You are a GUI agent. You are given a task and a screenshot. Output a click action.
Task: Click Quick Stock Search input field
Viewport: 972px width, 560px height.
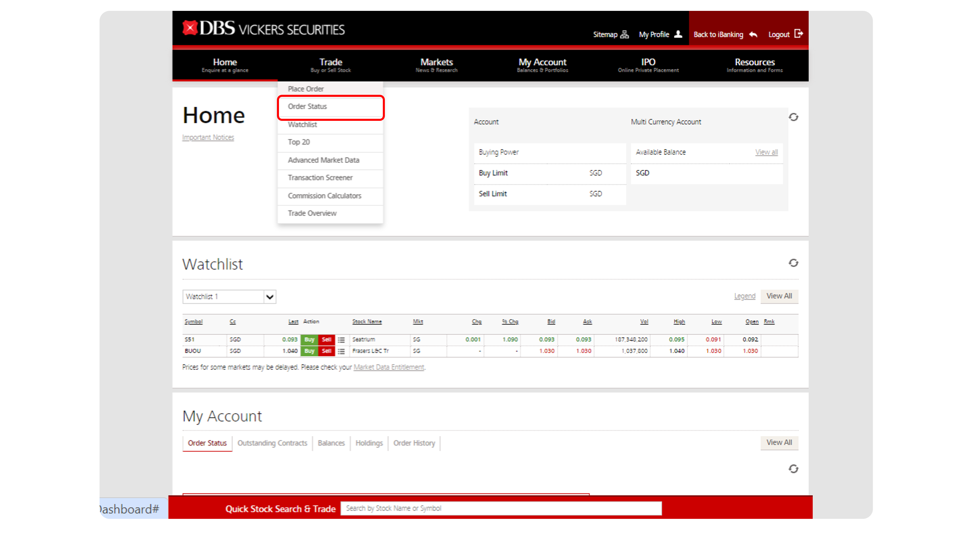pos(501,508)
